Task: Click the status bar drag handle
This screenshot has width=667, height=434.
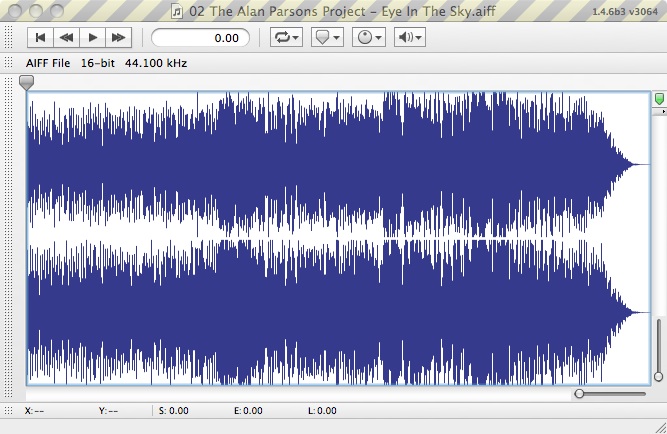Action: [x=8, y=411]
